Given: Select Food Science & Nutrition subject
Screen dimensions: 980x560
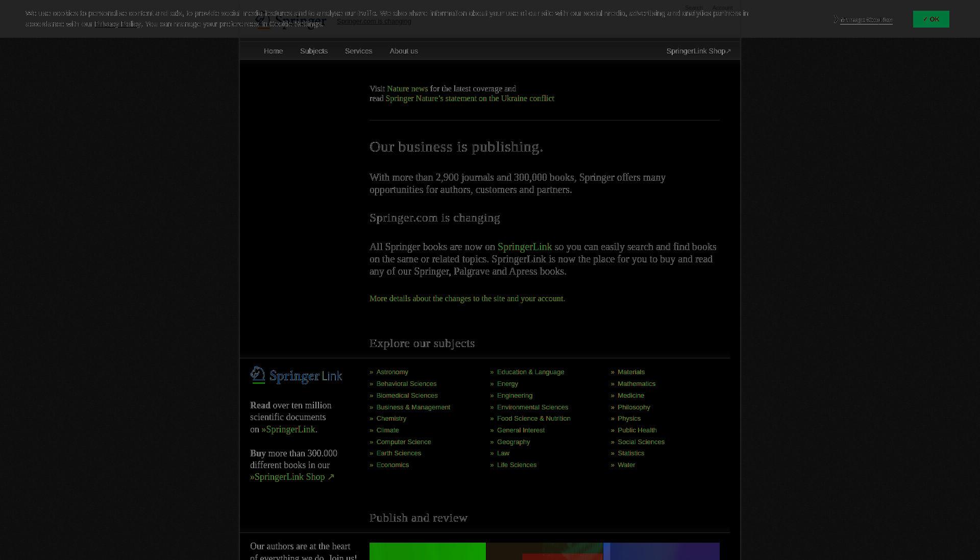Looking at the screenshot, I should point(533,419).
